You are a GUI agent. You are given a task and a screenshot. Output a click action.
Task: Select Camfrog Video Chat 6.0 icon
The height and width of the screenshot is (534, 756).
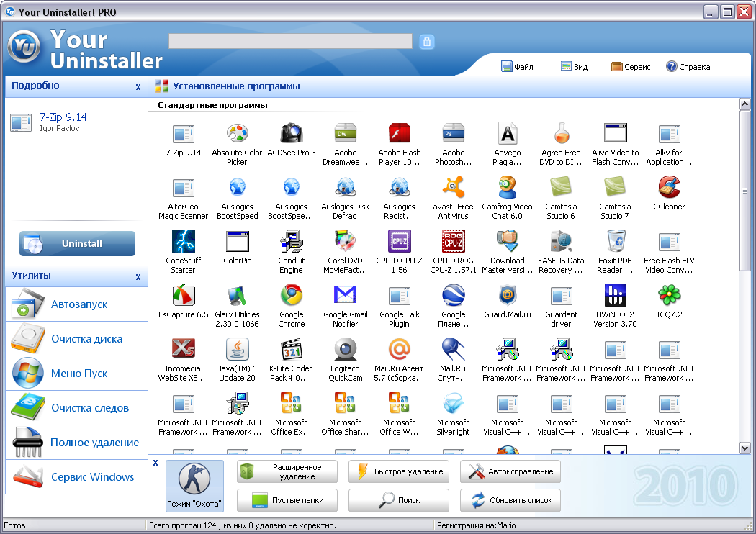(x=507, y=187)
